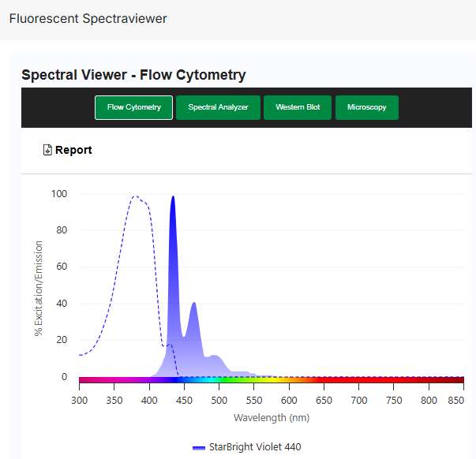Viewport: 476px width, 459px height.
Task: Click the 300 wavelength axis tick label
Action: tap(80, 401)
